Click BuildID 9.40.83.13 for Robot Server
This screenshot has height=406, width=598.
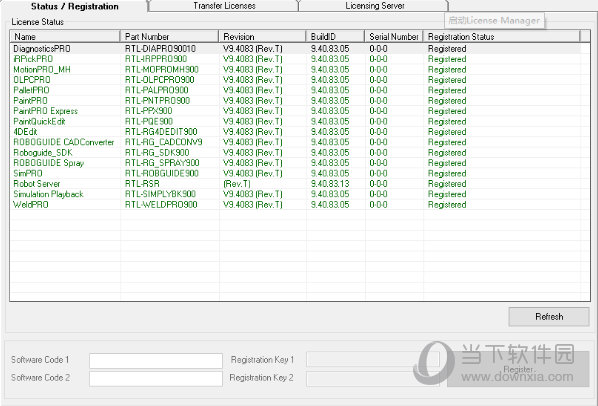330,184
